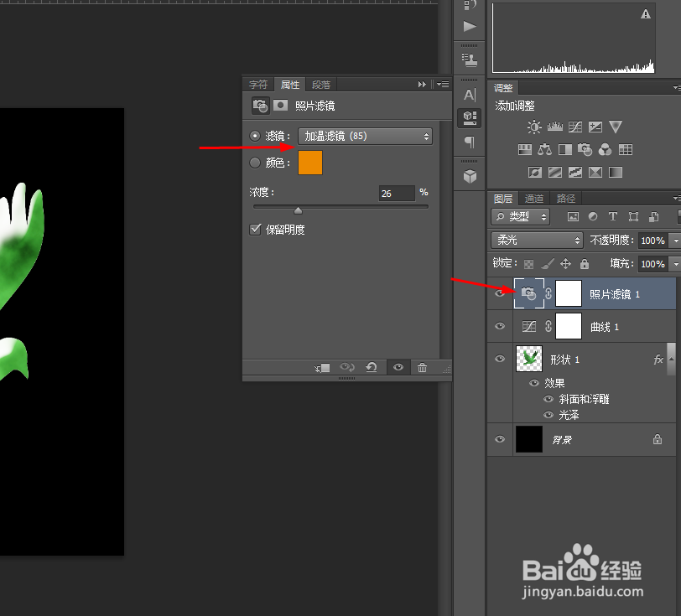Hide the Photo Filter 1 layer
681x616 pixels.
[500, 293]
